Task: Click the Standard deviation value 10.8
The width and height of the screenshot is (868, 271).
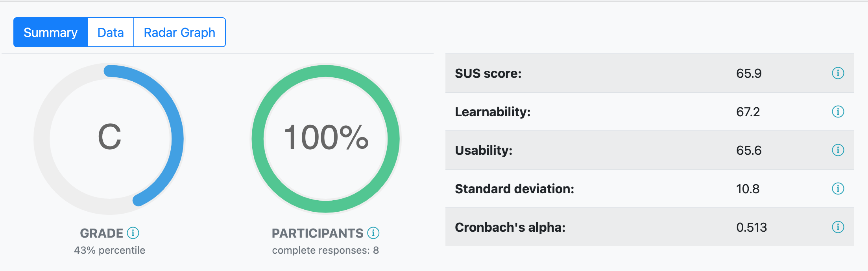Action: pyautogui.click(x=748, y=189)
